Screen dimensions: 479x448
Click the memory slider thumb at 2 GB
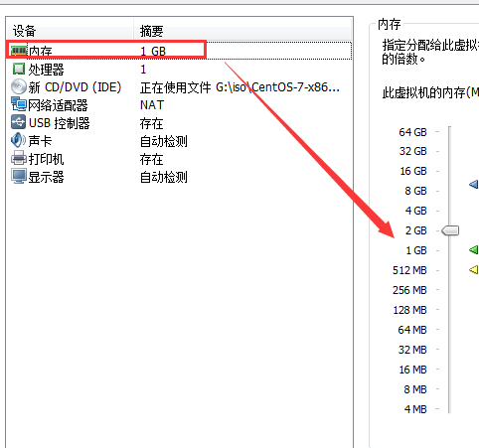click(450, 230)
